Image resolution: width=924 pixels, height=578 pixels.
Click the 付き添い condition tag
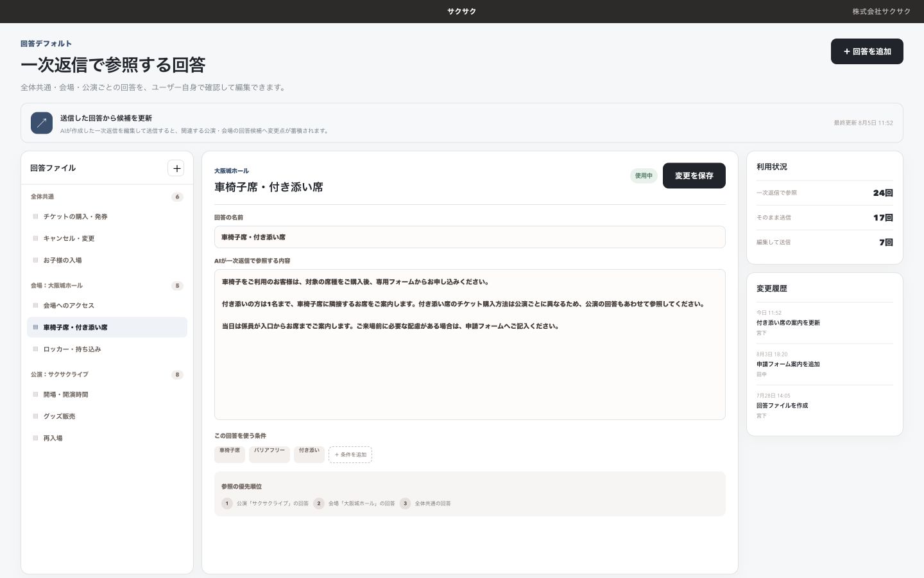click(309, 454)
